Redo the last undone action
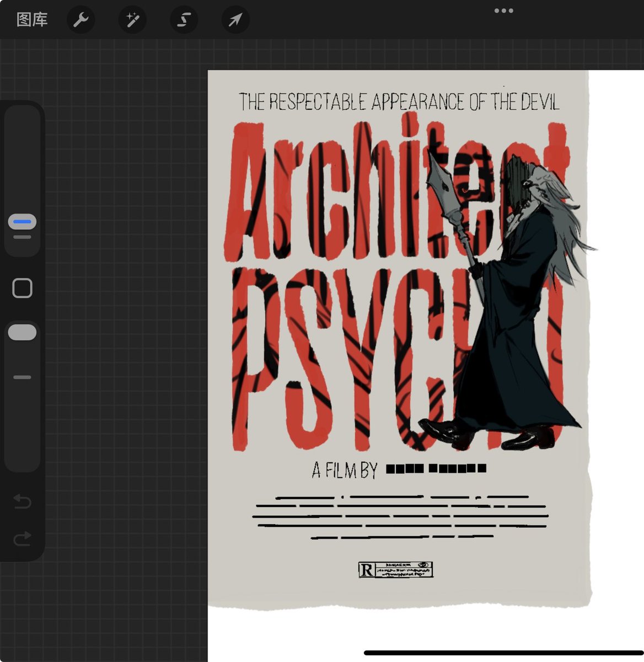 [22, 538]
